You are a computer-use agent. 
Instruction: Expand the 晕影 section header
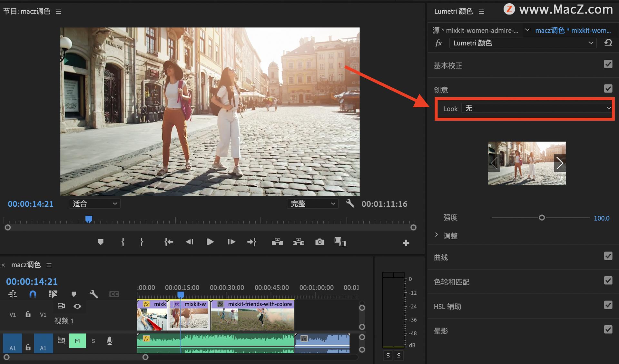pos(441,331)
